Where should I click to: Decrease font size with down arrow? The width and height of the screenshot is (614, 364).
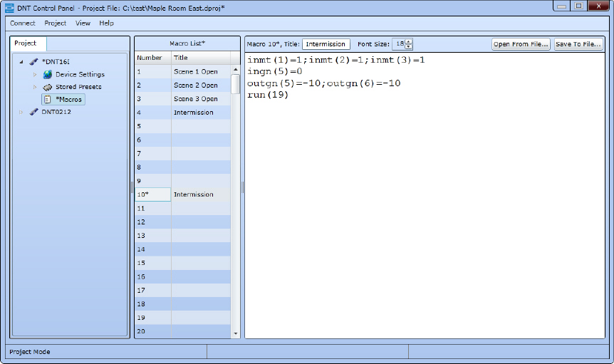click(408, 47)
